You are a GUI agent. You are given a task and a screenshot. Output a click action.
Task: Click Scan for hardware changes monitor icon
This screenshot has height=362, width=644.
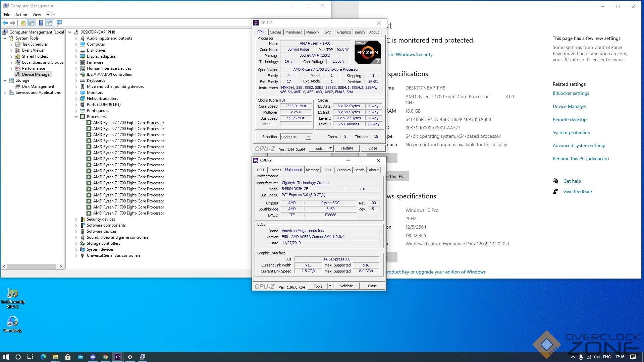(x=59, y=23)
